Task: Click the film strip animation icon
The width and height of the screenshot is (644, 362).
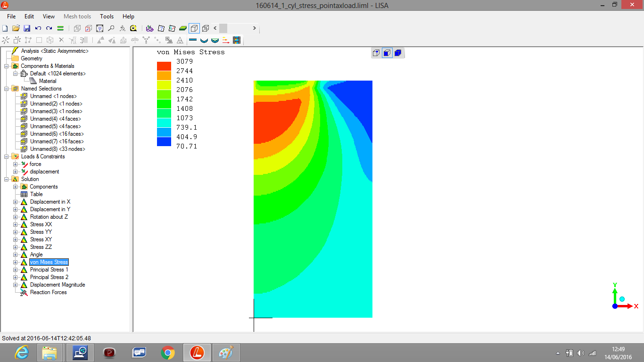Action: (x=236, y=41)
